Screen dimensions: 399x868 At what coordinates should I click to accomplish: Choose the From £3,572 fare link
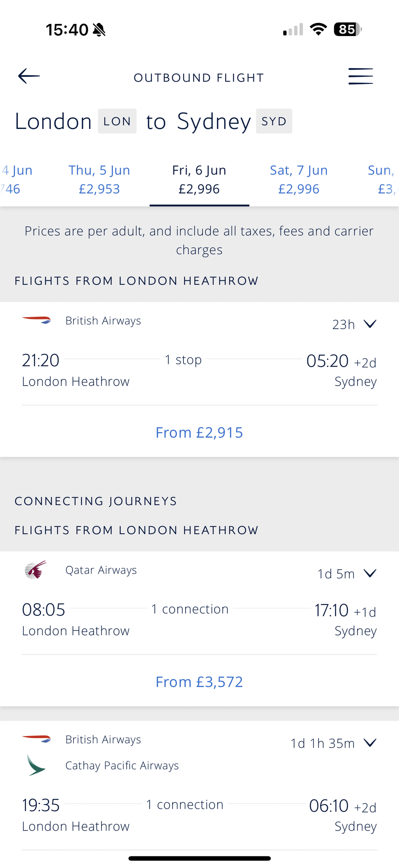point(199,682)
